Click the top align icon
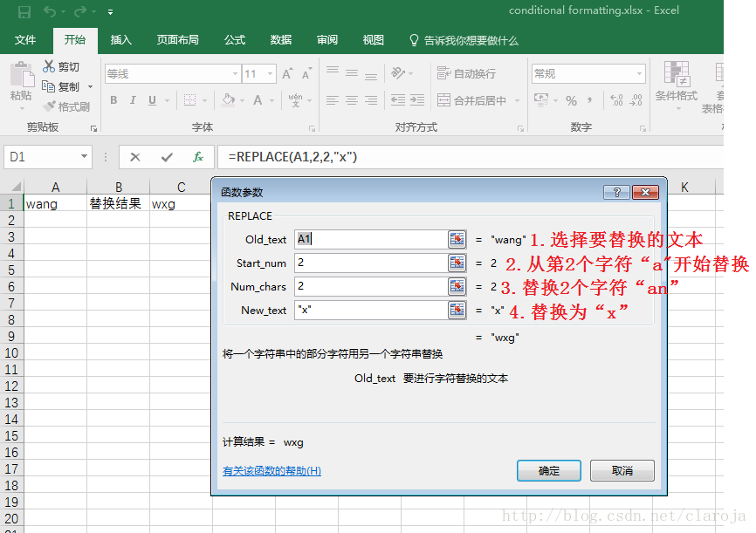 click(333, 72)
